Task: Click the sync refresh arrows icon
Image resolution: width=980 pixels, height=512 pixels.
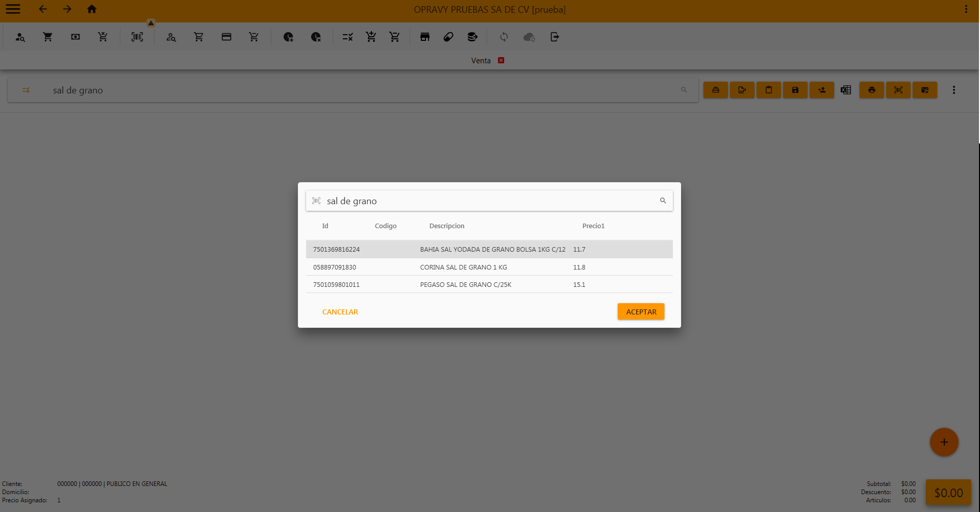Action: [x=504, y=37]
